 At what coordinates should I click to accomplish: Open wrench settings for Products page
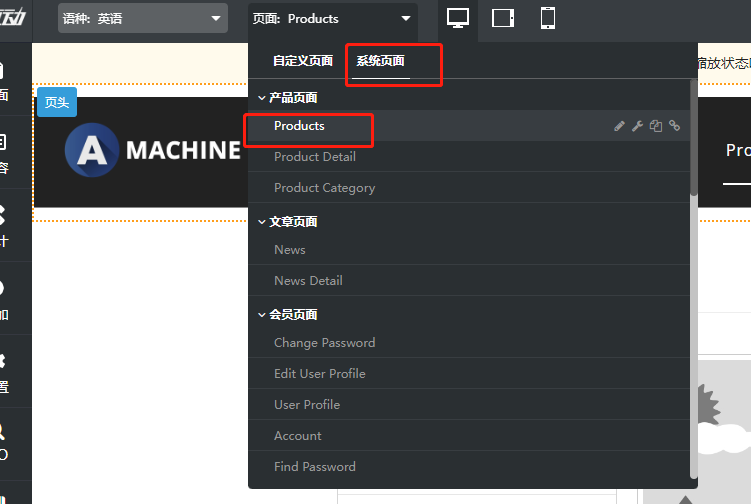coord(637,126)
